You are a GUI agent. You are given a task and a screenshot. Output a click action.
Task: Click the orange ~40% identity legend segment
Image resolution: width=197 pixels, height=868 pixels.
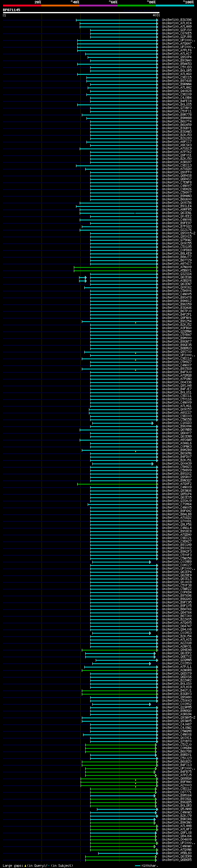60,6
